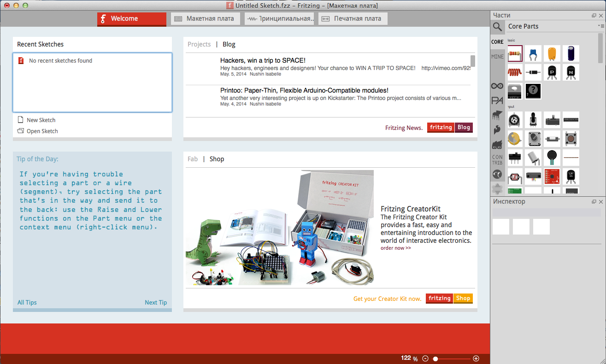This screenshot has width=606, height=364.
Task: Close the Части parts panel
Action: click(x=601, y=16)
